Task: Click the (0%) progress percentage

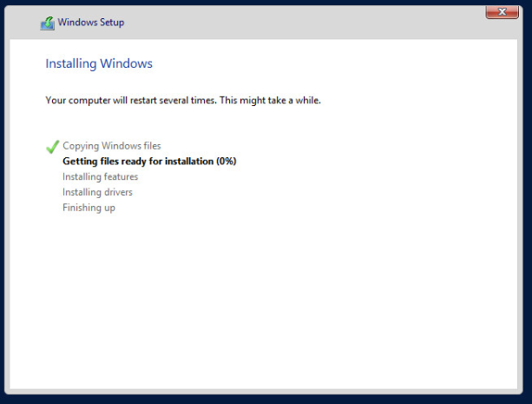Action: click(225, 162)
